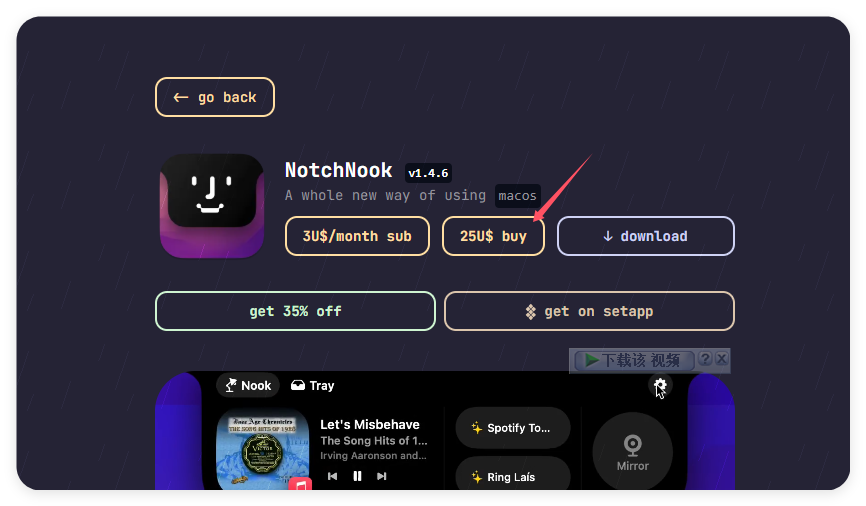
Task: Click the album art thumbnail
Action: [262, 449]
